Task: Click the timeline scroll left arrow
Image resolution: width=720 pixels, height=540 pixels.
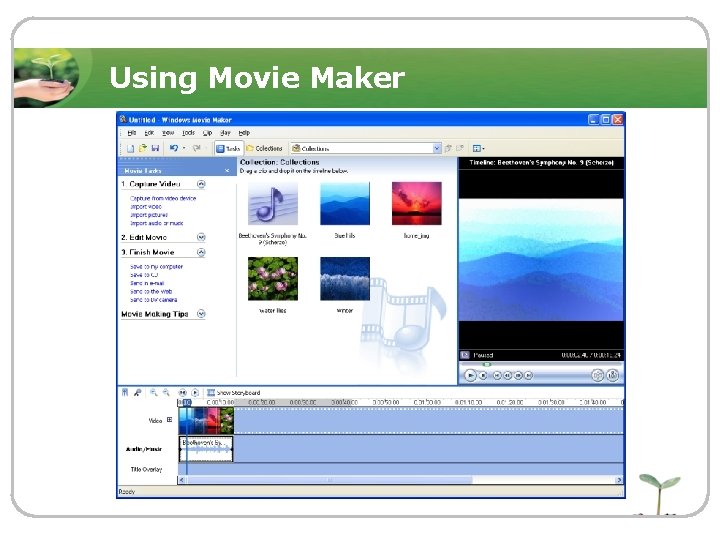Action: tap(182, 480)
